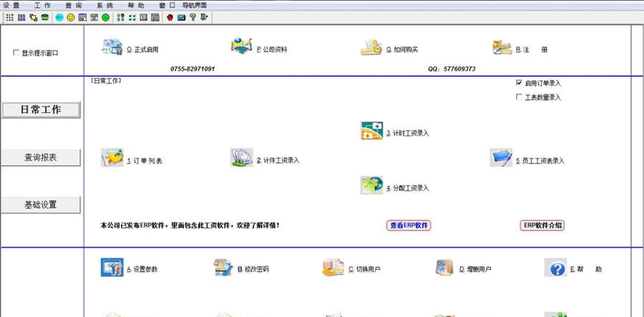The width and height of the screenshot is (644, 317).
Task: Click the 查看ERP软件 button
Action: (409, 225)
